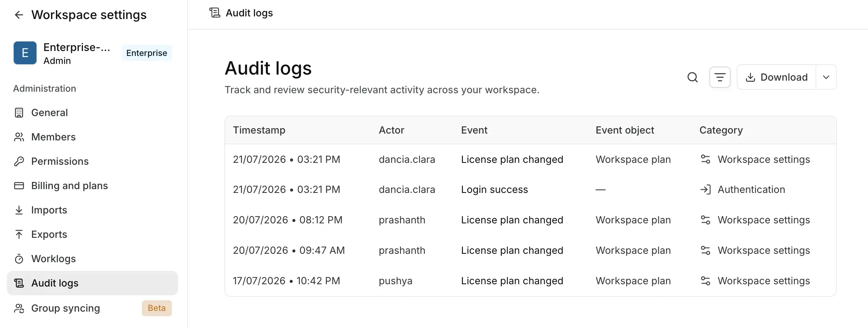Screen dimensions: 868x328
Task: Click the Authentication category text
Action: (751, 189)
